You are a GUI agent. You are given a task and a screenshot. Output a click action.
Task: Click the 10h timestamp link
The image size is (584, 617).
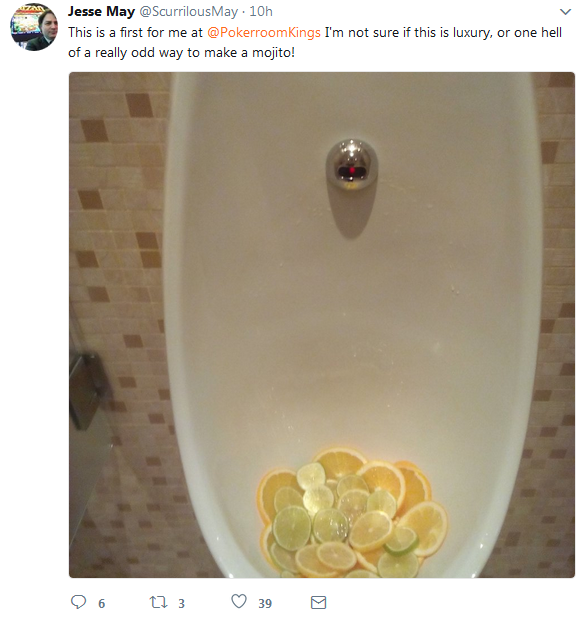261,11
